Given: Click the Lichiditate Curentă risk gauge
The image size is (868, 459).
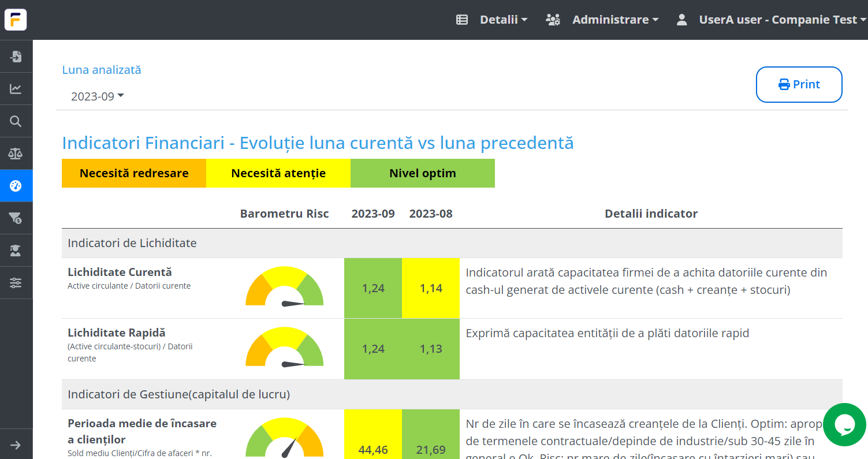Looking at the screenshot, I should click(x=285, y=288).
